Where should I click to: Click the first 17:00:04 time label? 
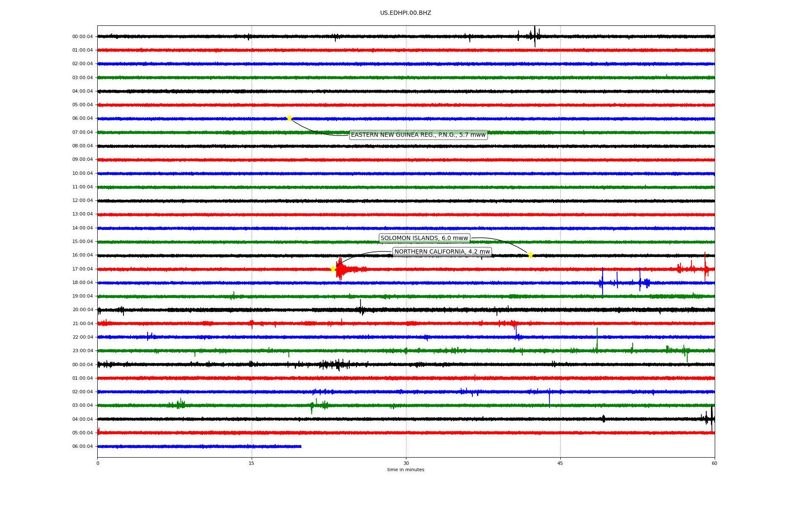tap(82, 269)
